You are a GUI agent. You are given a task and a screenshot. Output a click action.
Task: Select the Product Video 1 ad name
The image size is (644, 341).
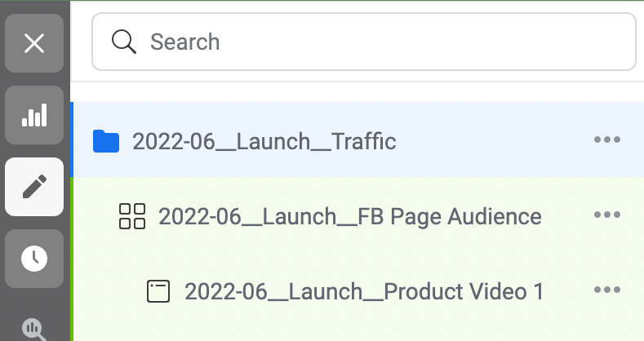(363, 291)
